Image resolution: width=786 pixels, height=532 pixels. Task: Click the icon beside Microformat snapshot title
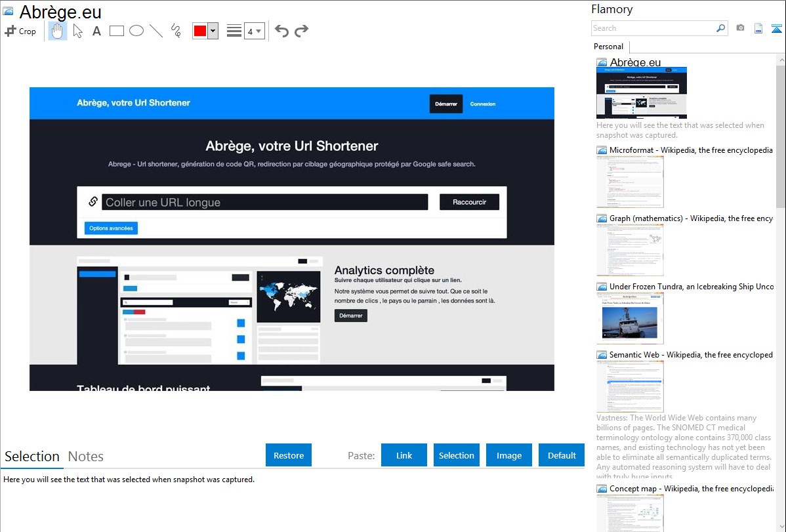(602, 150)
